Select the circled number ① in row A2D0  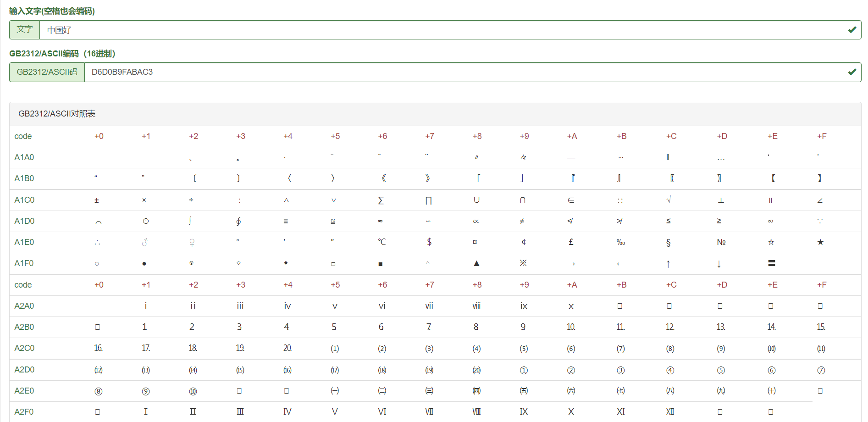click(524, 370)
